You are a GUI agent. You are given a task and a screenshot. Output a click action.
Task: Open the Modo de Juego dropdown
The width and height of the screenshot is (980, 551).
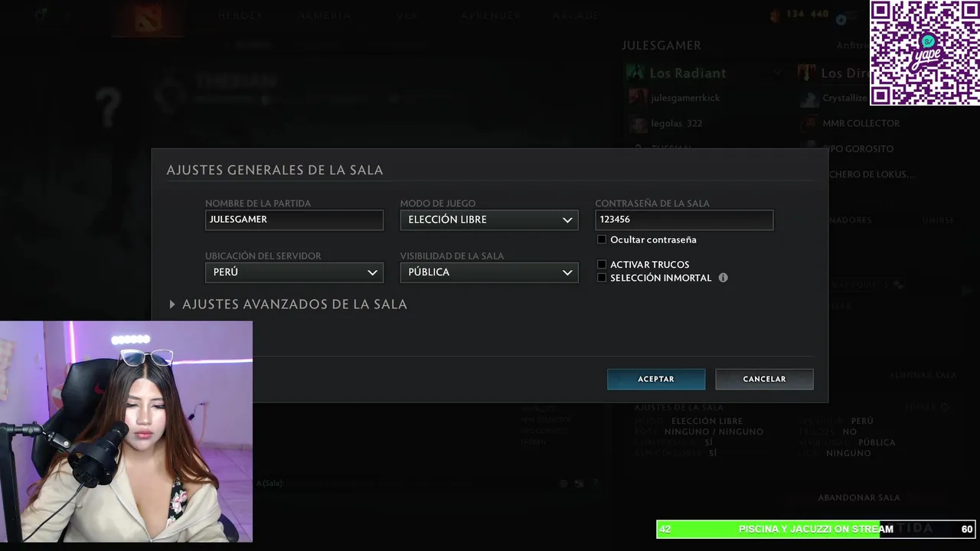pyautogui.click(x=489, y=220)
